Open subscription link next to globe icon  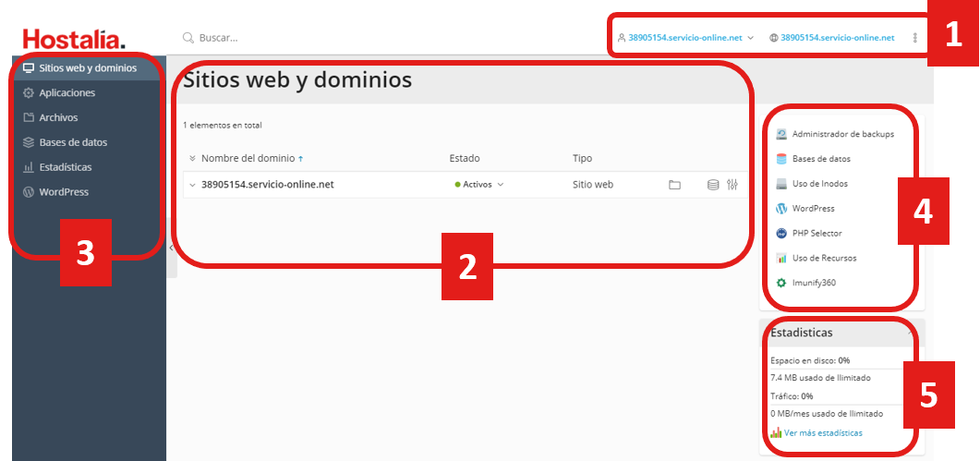click(838, 38)
